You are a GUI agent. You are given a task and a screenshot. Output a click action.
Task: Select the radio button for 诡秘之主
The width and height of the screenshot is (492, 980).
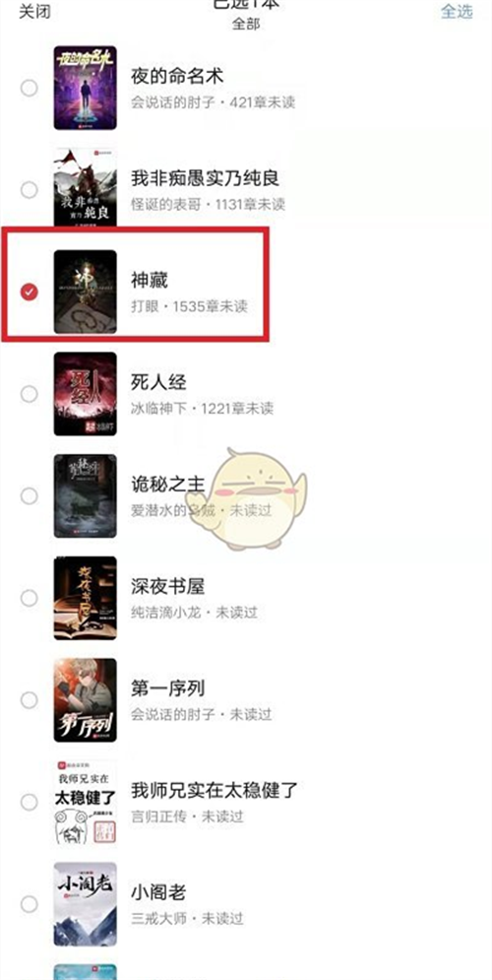point(30,495)
